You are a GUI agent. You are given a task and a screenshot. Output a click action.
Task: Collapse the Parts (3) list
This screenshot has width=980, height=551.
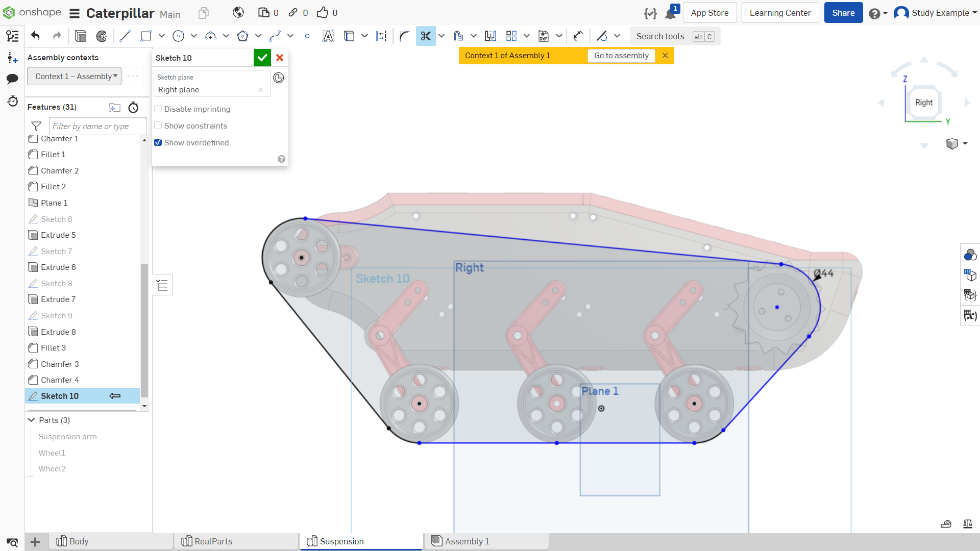pyautogui.click(x=32, y=420)
